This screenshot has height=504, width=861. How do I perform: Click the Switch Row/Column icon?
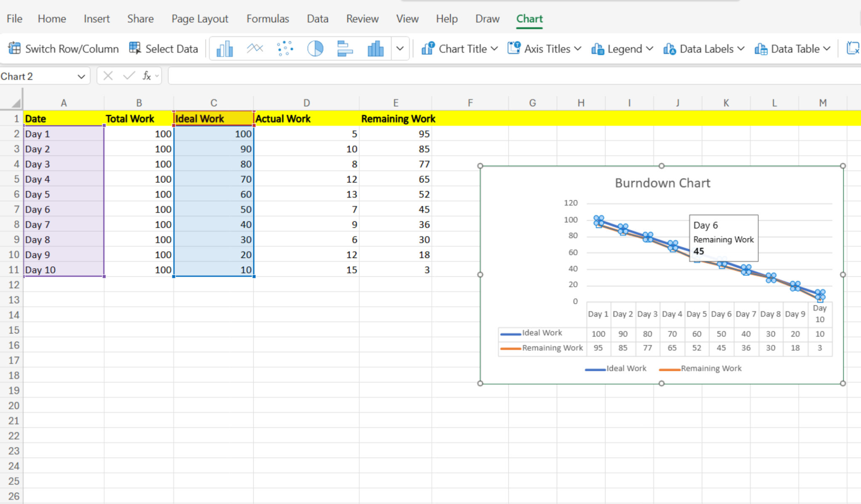pos(14,48)
